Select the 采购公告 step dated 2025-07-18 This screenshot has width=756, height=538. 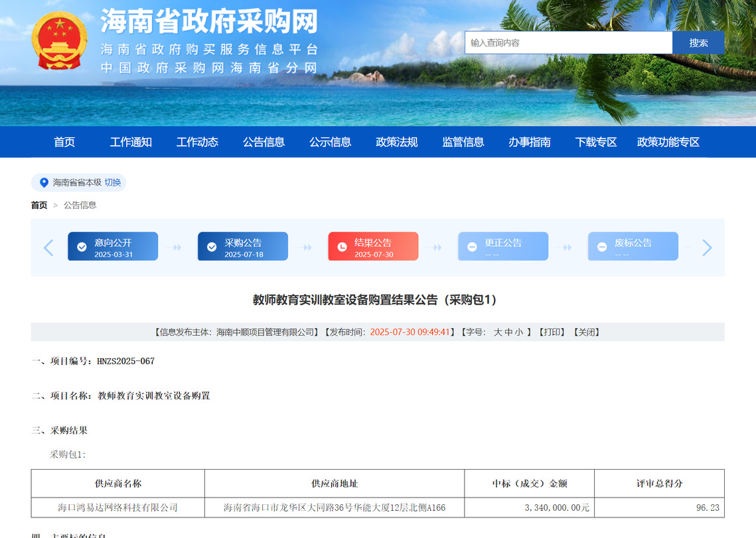click(243, 247)
